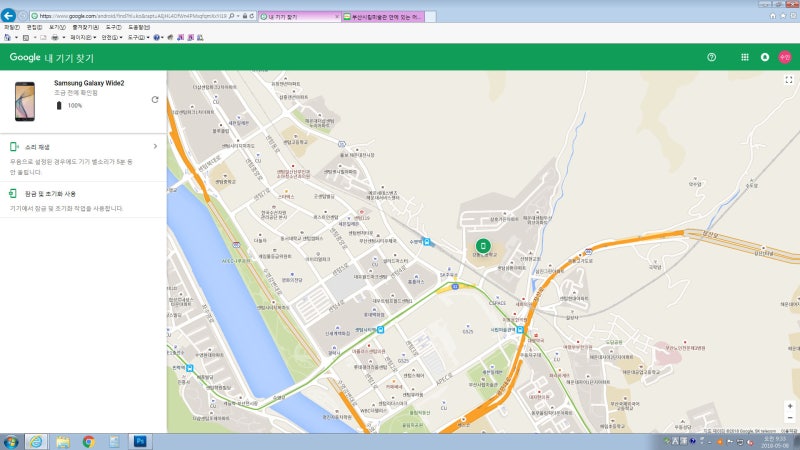
Task: Open the Windows Start orb
Action: 11,441
